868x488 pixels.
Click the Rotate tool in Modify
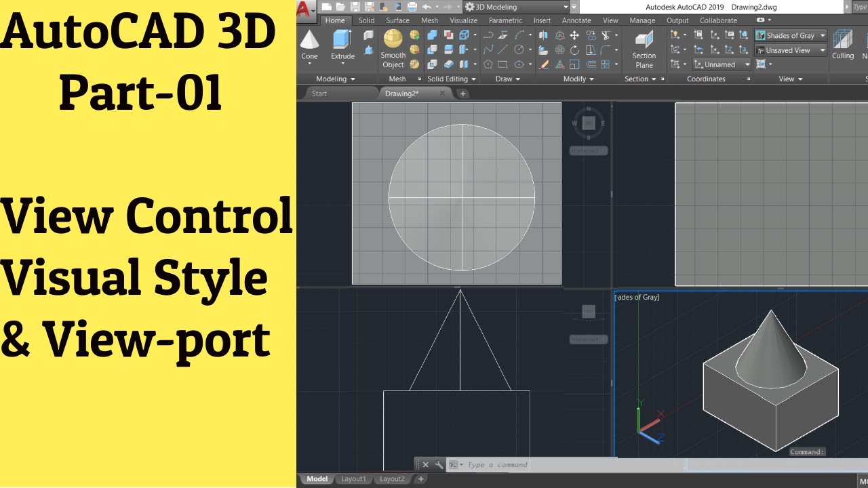click(x=574, y=49)
